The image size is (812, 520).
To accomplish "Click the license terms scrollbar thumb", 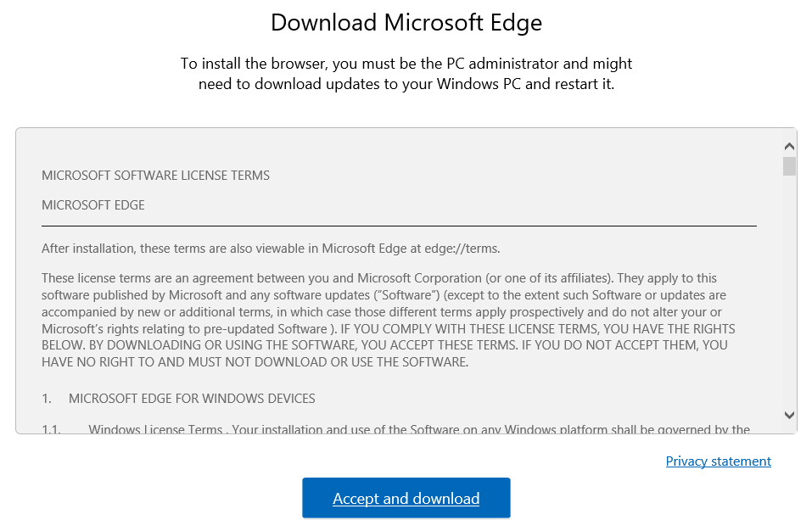I will [x=789, y=165].
